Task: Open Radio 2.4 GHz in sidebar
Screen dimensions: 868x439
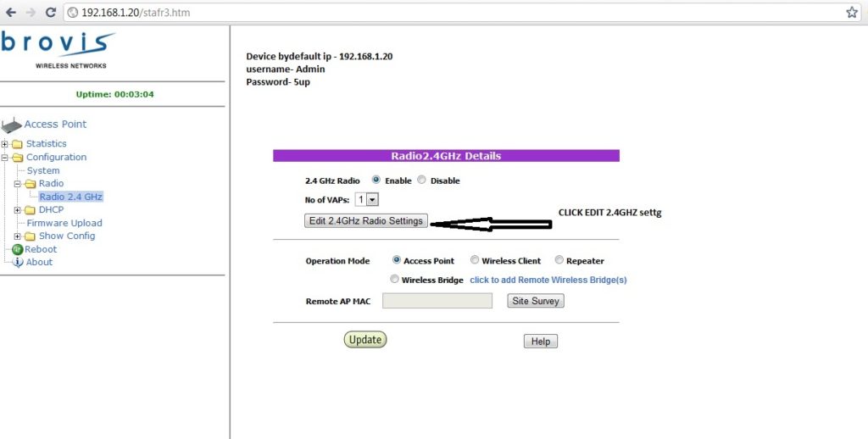Action: (70, 197)
